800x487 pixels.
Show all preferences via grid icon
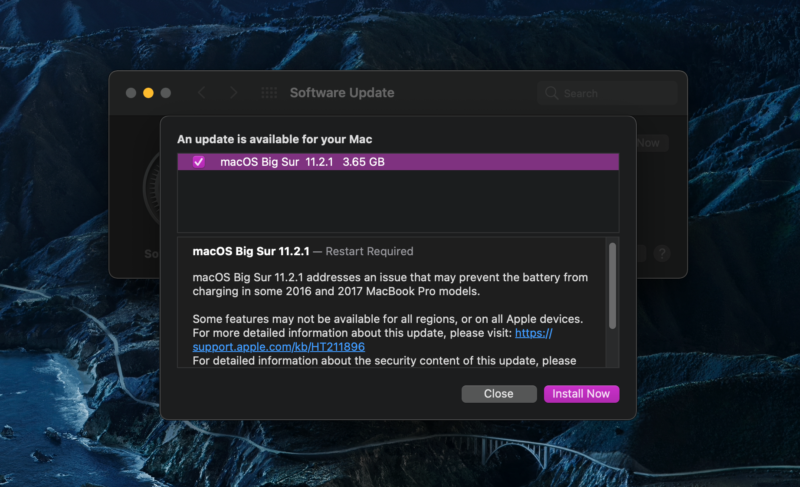point(268,93)
